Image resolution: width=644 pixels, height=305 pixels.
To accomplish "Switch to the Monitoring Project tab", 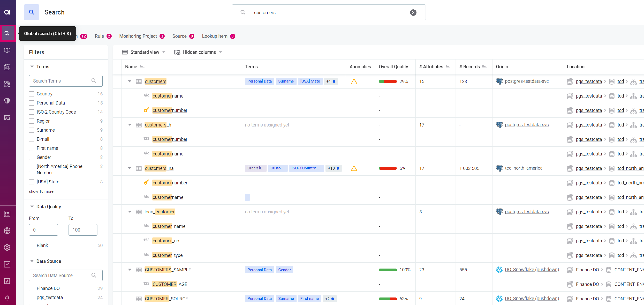I will 138,36.
